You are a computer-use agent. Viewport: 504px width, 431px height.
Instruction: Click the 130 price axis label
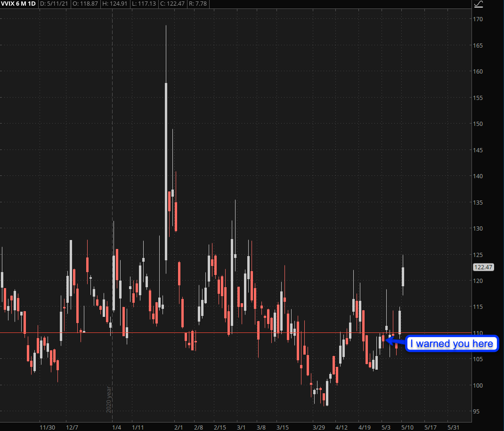click(x=478, y=228)
